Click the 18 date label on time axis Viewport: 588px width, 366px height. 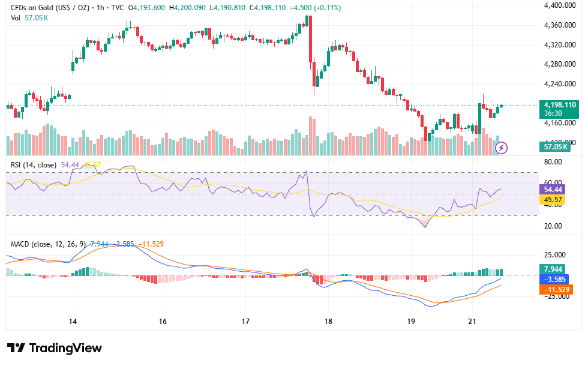pyautogui.click(x=328, y=322)
